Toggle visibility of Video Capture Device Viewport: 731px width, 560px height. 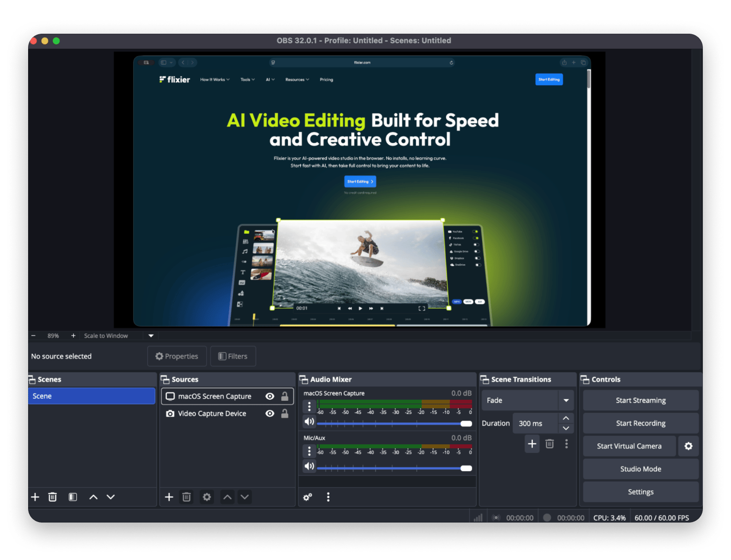point(270,413)
